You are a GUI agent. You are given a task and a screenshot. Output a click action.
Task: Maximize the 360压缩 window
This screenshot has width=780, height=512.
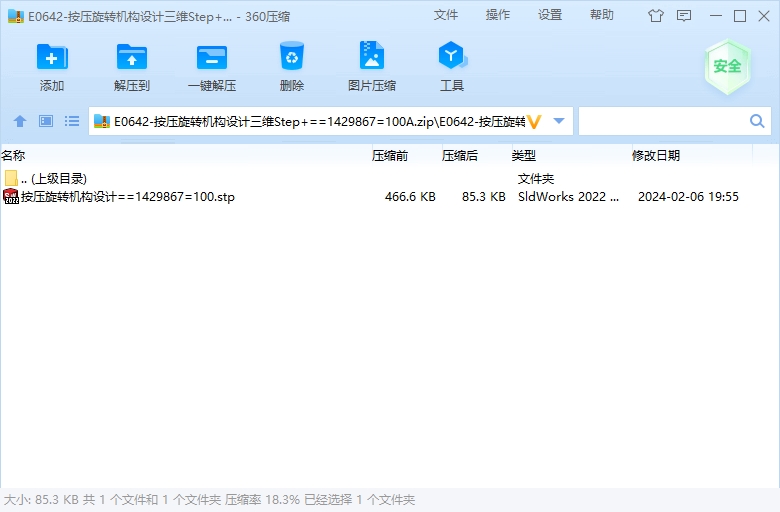pyautogui.click(x=740, y=16)
